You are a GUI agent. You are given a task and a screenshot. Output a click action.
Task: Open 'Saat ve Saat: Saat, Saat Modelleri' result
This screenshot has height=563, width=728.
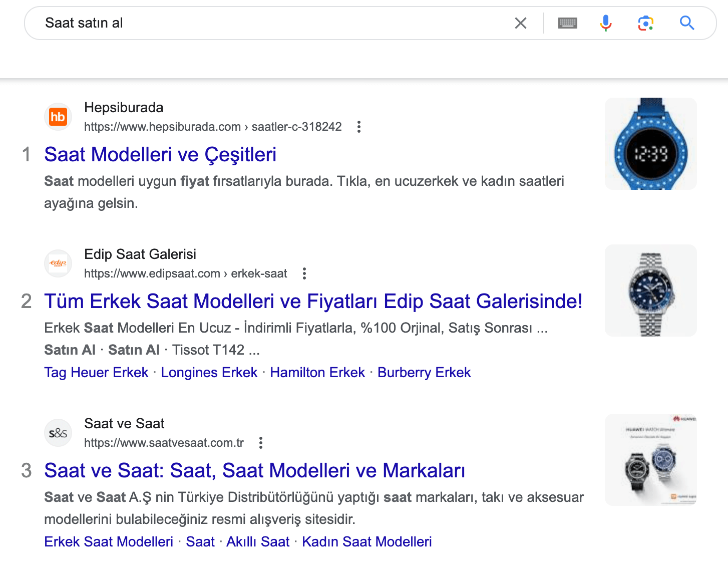[254, 471]
